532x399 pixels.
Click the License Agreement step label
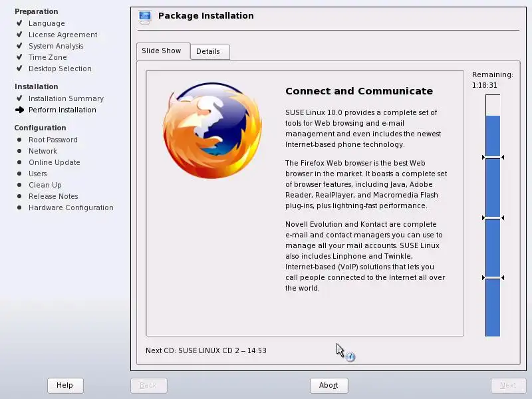point(63,35)
